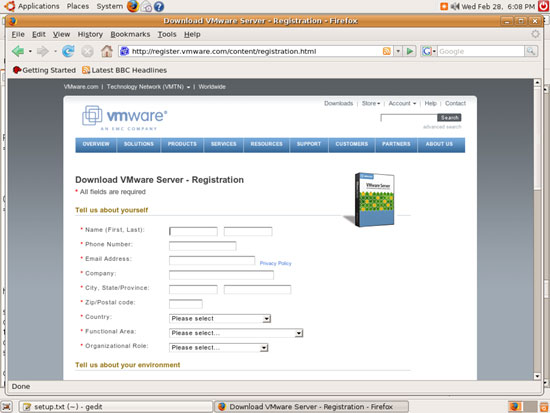Open the Organizational Role select box
This screenshot has height=413, width=550.
[219, 348]
